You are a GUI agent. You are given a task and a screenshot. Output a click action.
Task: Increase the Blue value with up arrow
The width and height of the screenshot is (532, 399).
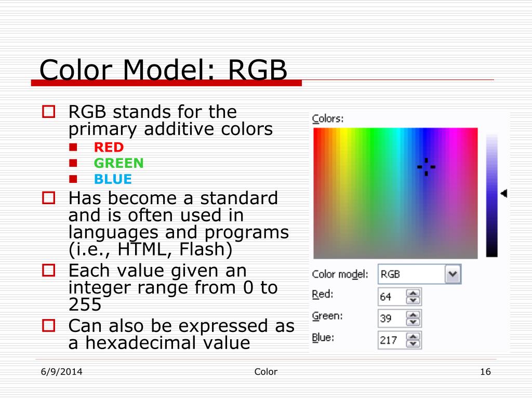point(413,337)
